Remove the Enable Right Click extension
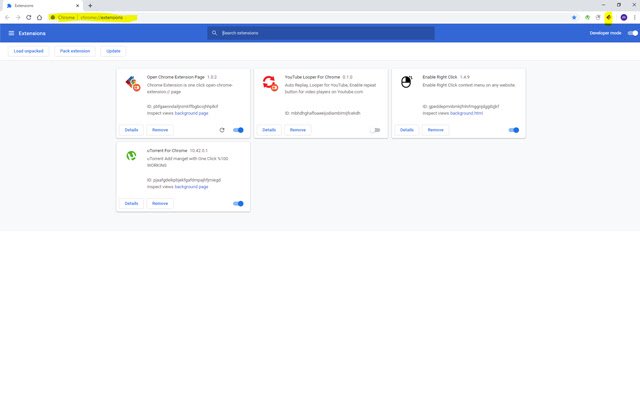This screenshot has width=640, height=400. 436,130
